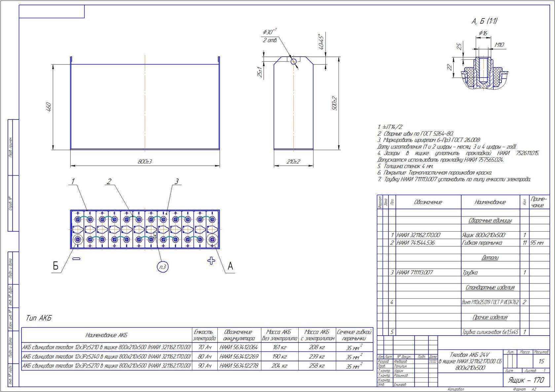Select the 'Ящик 800х210х500' name cell
This screenshot has height=392, width=555.
484,235
